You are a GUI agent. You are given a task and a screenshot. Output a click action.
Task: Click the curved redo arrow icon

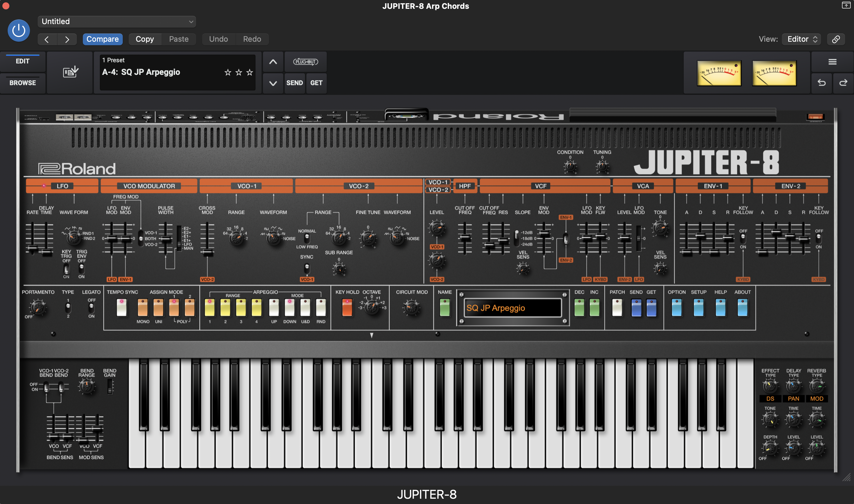click(843, 83)
